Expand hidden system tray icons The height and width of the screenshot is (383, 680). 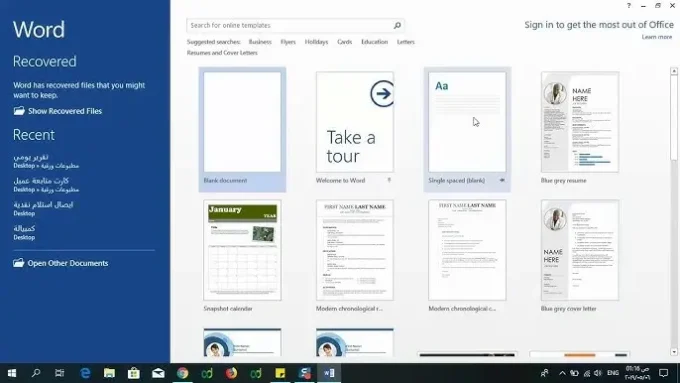[x=562, y=373]
